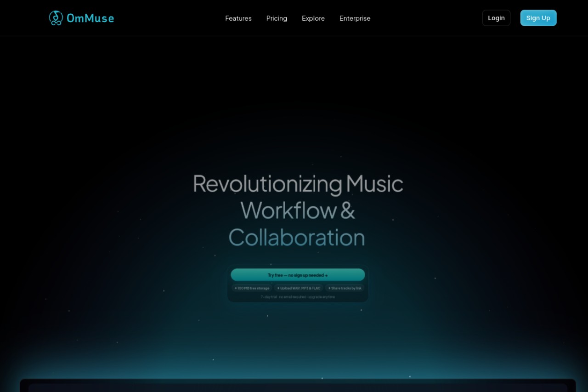Click the Sign Up button
588x392 pixels.
coord(538,18)
